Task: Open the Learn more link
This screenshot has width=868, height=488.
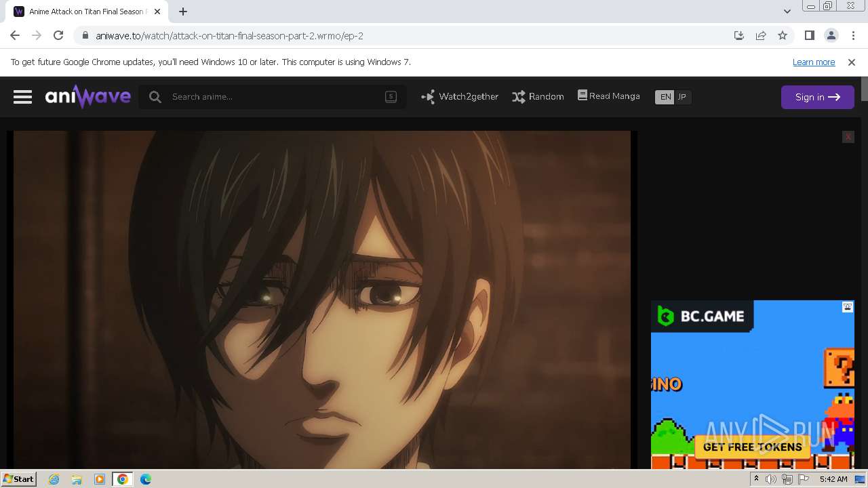Action: (814, 62)
